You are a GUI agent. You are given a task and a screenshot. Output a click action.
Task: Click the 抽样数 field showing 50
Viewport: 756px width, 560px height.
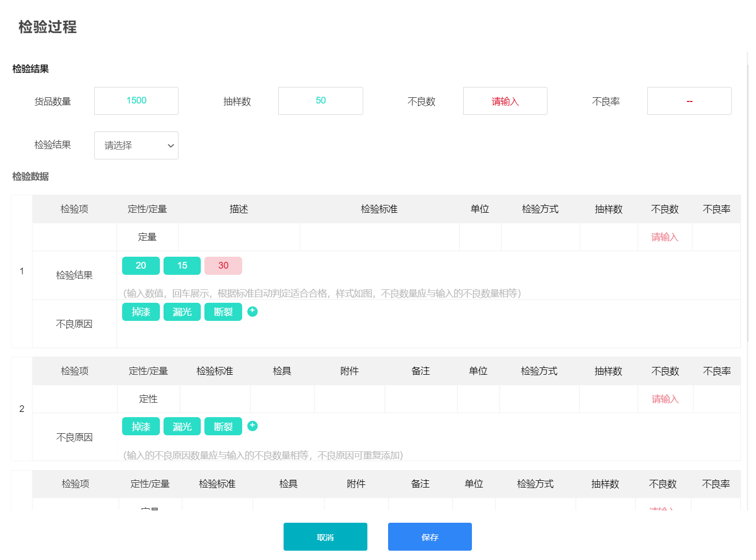click(x=320, y=101)
